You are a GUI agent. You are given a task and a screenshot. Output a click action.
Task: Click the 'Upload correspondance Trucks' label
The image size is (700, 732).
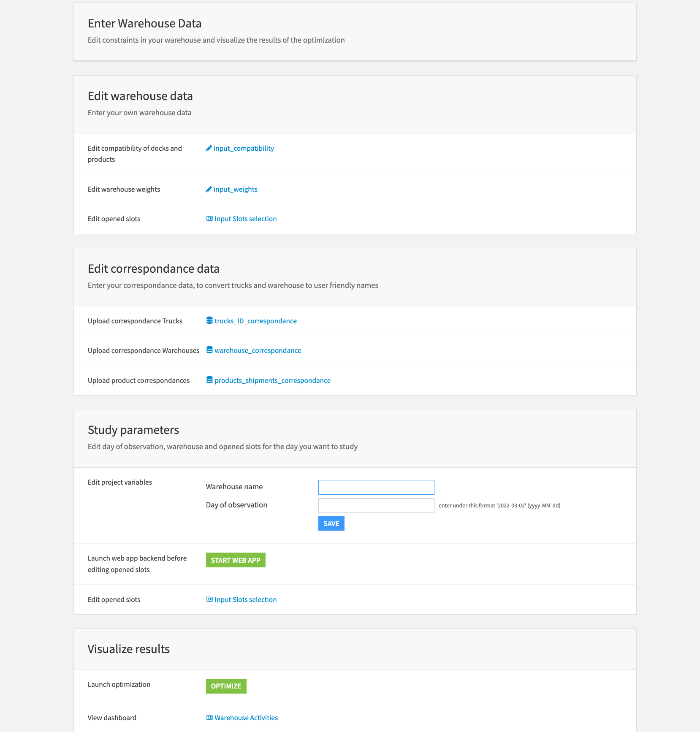pyautogui.click(x=135, y=321)
